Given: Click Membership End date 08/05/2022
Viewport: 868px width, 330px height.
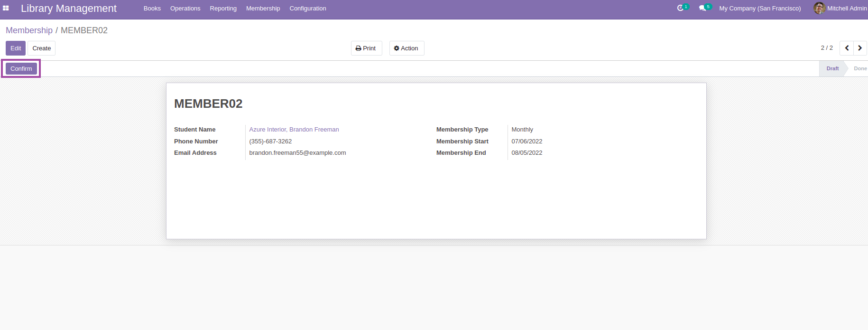Looking at the screenshot, I should click(x=527, y=152).
